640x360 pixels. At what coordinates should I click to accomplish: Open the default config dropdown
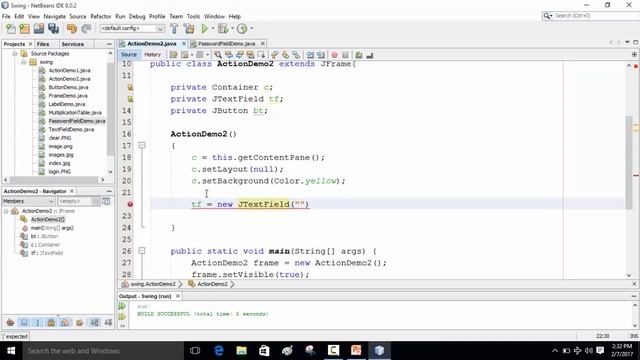pos(160,29)
